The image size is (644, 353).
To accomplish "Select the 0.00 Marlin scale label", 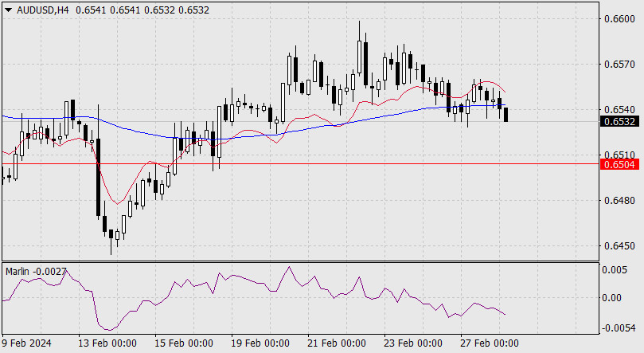I will click(x=612, y=298).
